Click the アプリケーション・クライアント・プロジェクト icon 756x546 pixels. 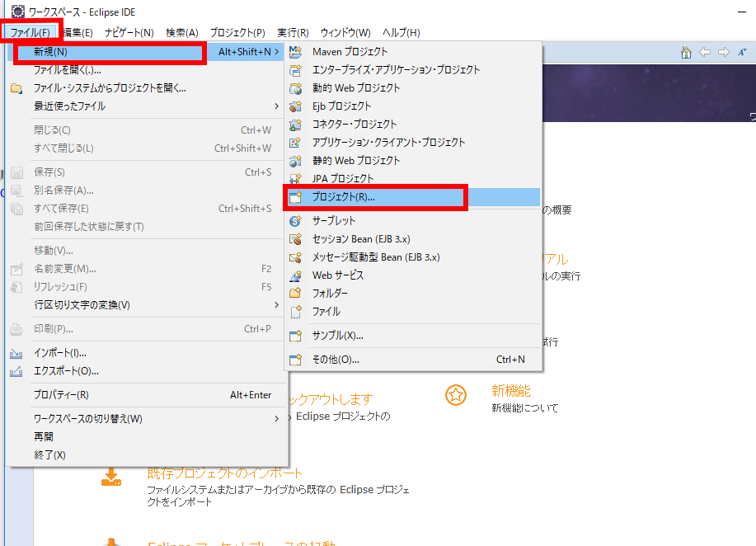click(x=295, y=143)
